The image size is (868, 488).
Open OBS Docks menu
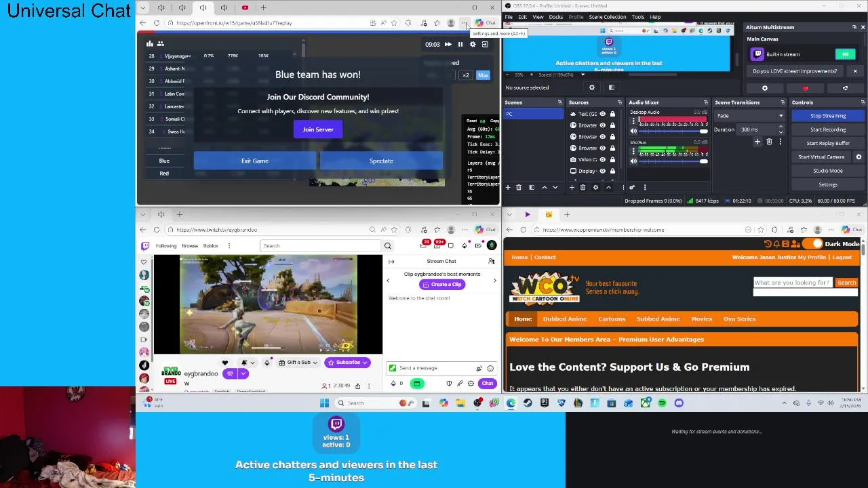[556, 17]
